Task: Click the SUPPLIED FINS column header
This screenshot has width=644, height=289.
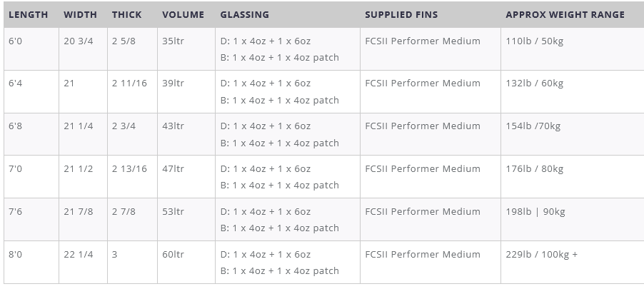Action: pyautogui.click(x=401, y=14)
